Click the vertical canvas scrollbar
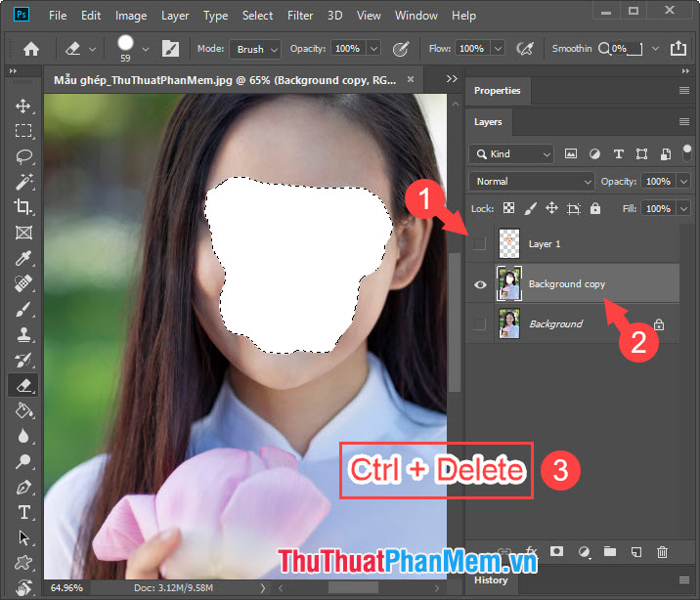The height and width of the screenshot is (600, 700). click(455, 322)
